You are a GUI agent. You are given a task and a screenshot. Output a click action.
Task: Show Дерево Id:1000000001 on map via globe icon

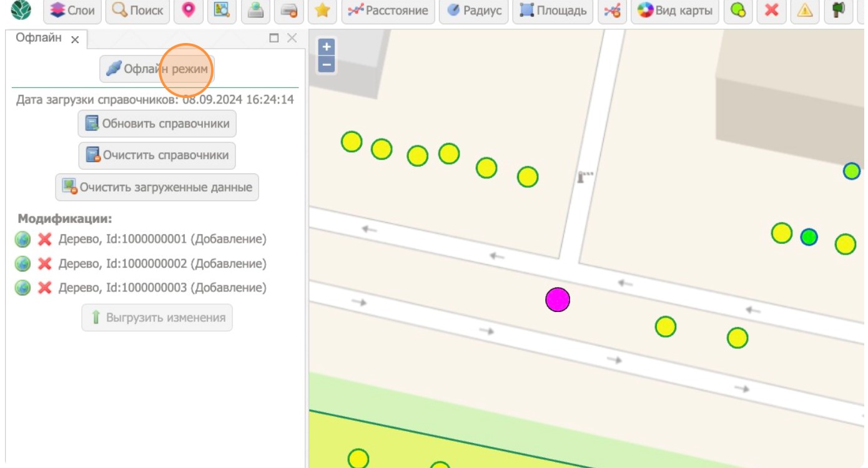tap(22, 239)
